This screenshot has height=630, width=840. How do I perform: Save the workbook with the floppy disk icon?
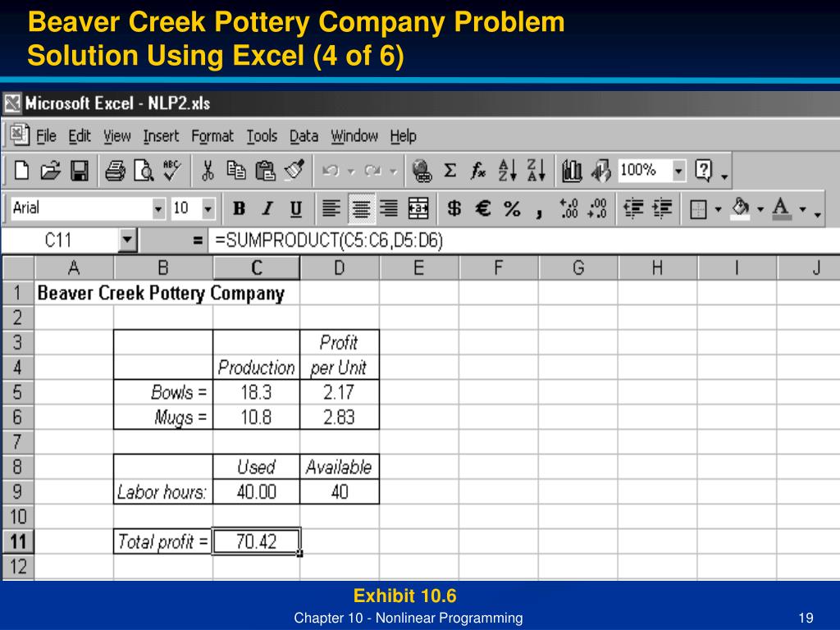(x=80, y=171)
